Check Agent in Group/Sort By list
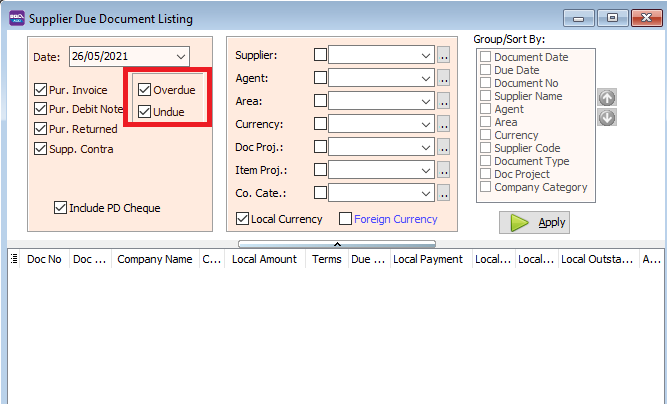Image resolution: width=667 pixels, height=404 pixels. point(485,109)
